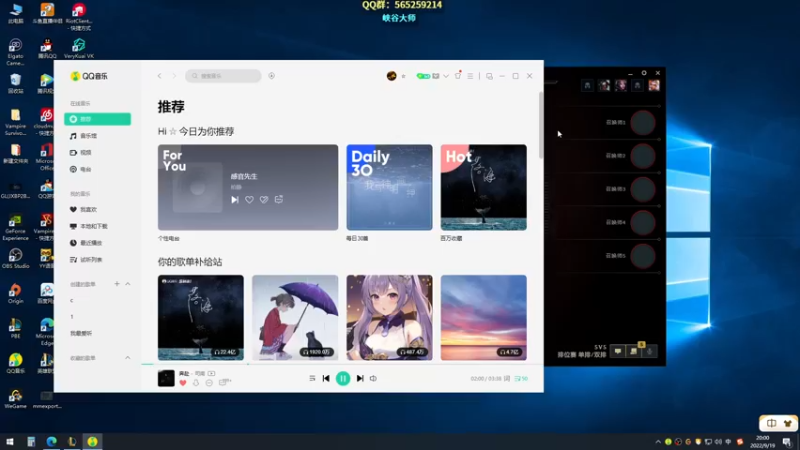Open the MV video icon next to song title
Image resolution: width=800 pixels, height=450 pixels.
[x=212, y=373]
